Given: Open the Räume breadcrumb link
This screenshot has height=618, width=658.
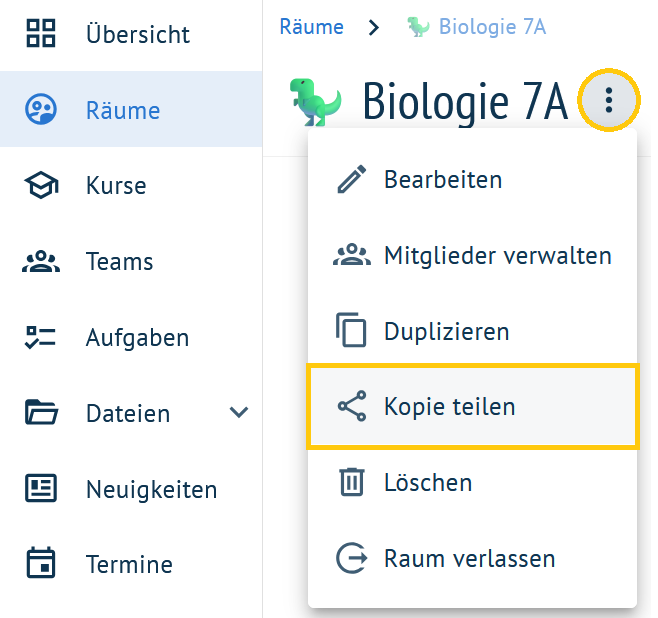Looking at the screenshot, I should [x=311, y=27].
